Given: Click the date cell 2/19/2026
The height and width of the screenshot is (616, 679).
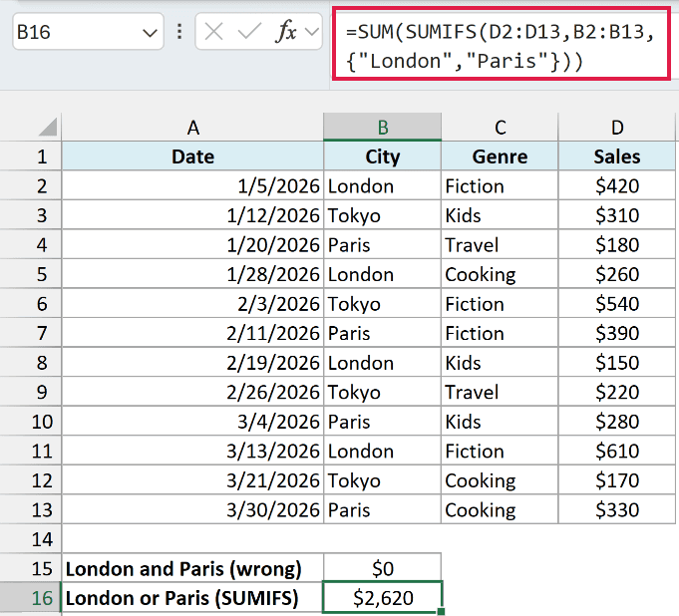Looking at the screenshot, I should click(x=192, y=363).
